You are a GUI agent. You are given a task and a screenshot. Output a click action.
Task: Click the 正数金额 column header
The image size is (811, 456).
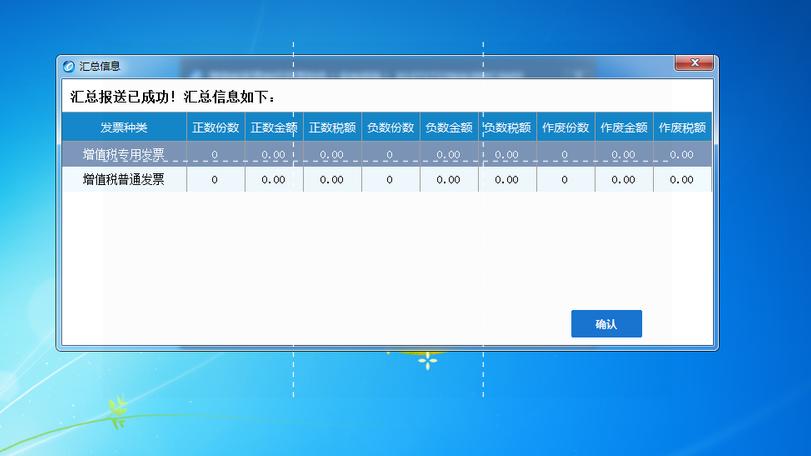coord(274,127)
